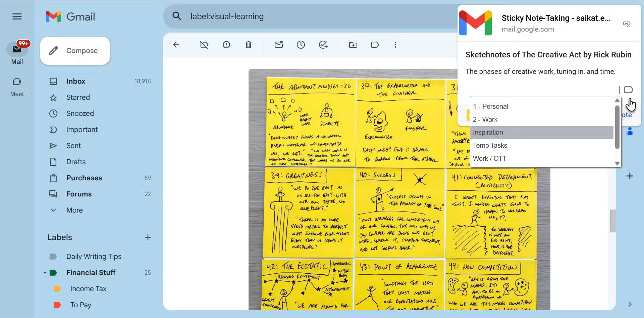Mark the email as unread
This screenshot has height=318, width=644.
pos(279,44)
